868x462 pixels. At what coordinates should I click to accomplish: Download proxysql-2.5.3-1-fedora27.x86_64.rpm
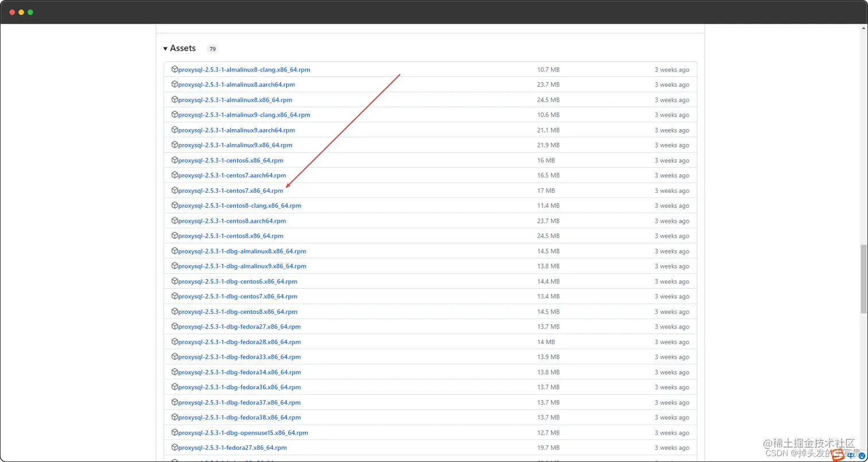pyautogui.click(x=232, y=448)
